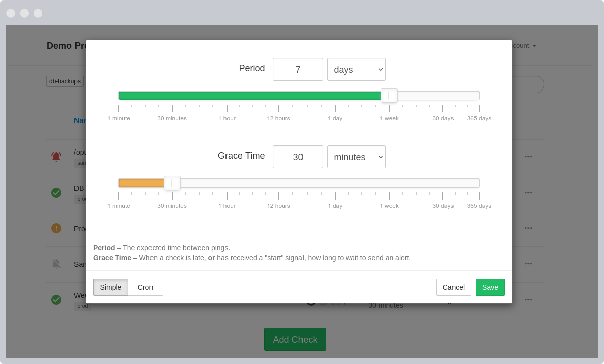Click the red alert bell icon beside /opt check

[x=56, y=156]
